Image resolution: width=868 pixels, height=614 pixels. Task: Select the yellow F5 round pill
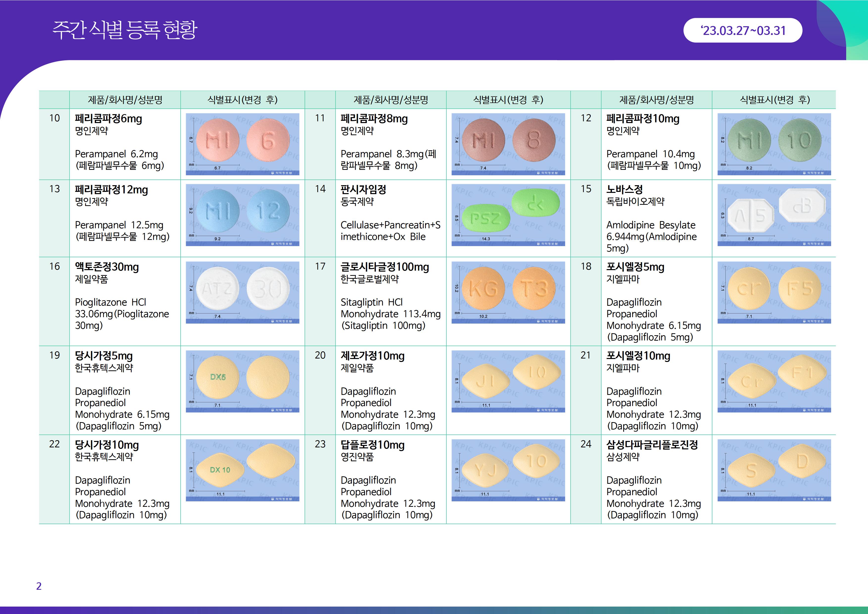click(x=799, y=289)
